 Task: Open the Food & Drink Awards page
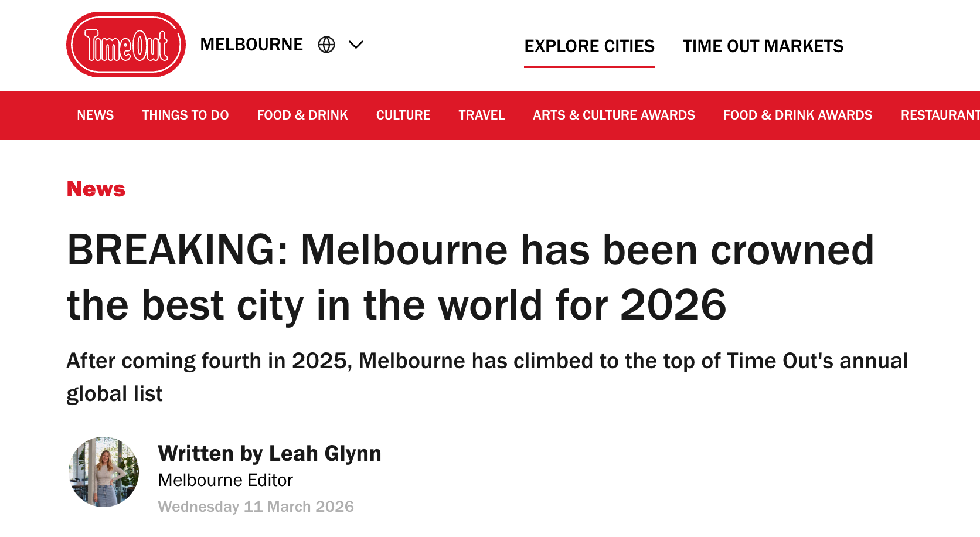point(798,115)
